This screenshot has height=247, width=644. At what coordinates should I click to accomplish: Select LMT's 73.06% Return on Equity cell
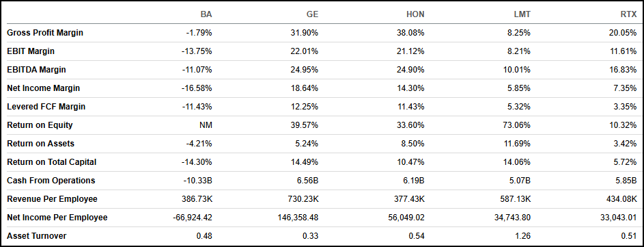click(517, 125)
